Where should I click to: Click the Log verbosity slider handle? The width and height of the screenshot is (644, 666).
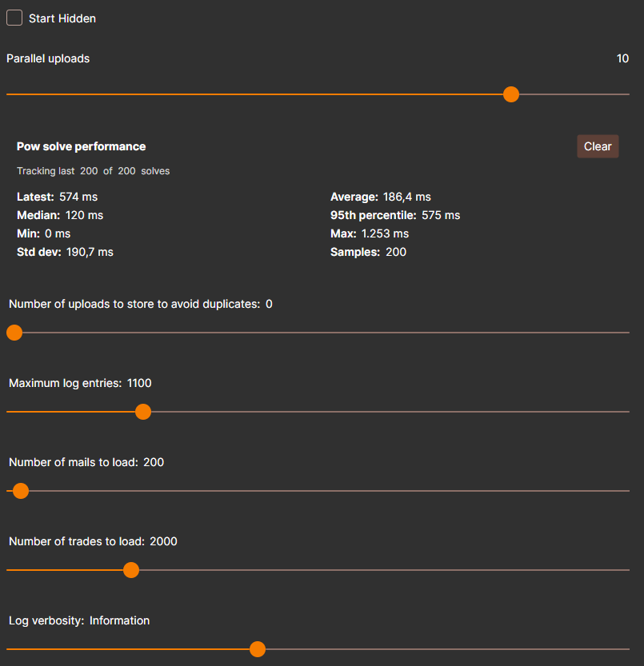click(x=258, y=649)
